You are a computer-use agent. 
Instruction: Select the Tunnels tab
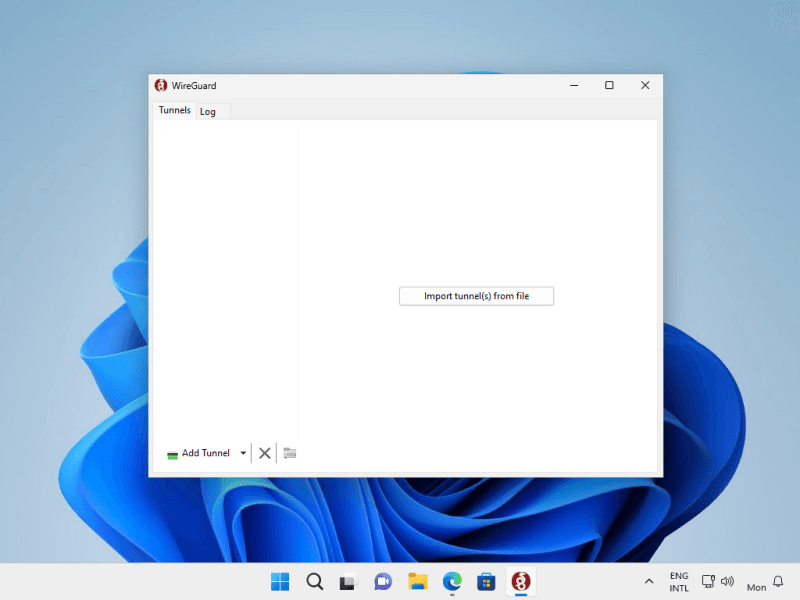click(x=174, y=110)
